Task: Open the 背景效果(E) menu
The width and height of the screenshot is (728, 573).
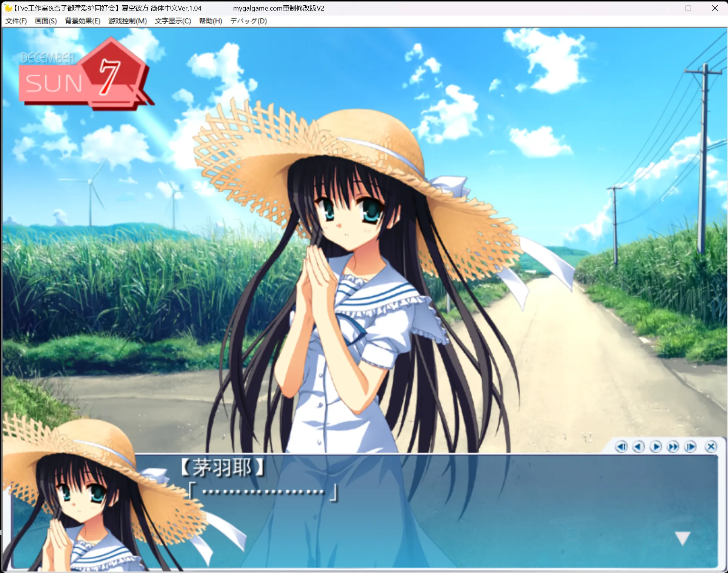Action: 82,21
